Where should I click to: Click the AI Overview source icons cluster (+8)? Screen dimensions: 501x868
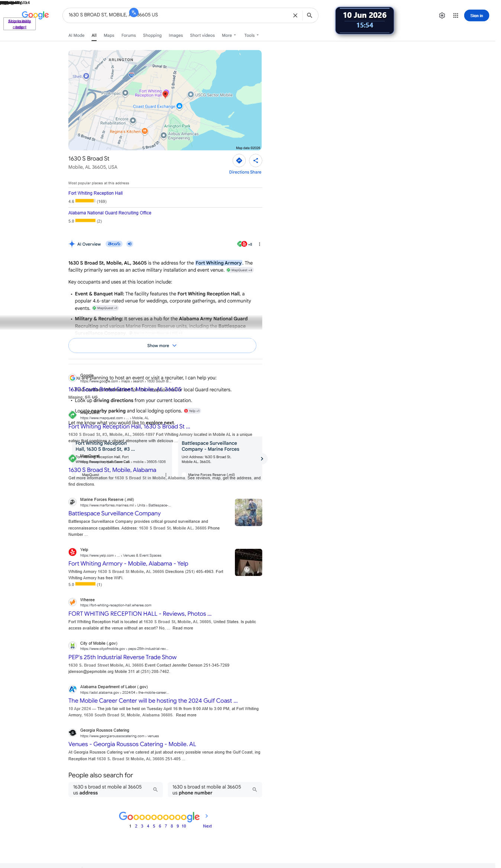245,244
